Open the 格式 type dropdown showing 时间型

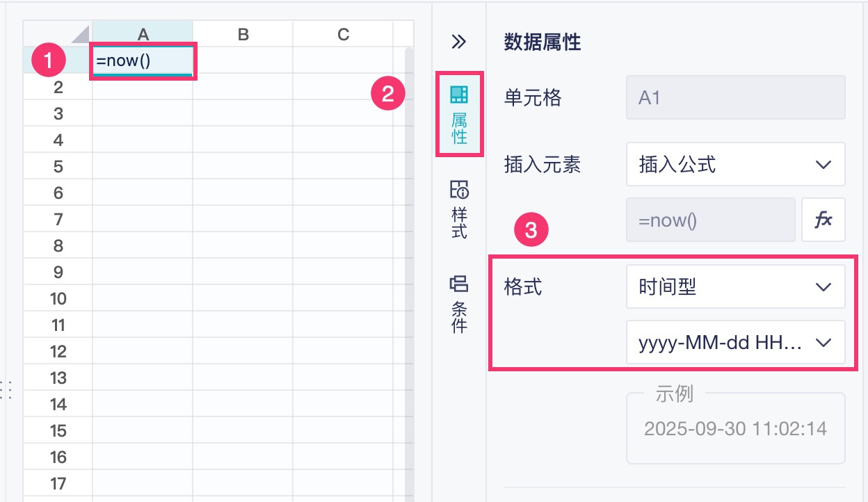click(x=736, y=286)
